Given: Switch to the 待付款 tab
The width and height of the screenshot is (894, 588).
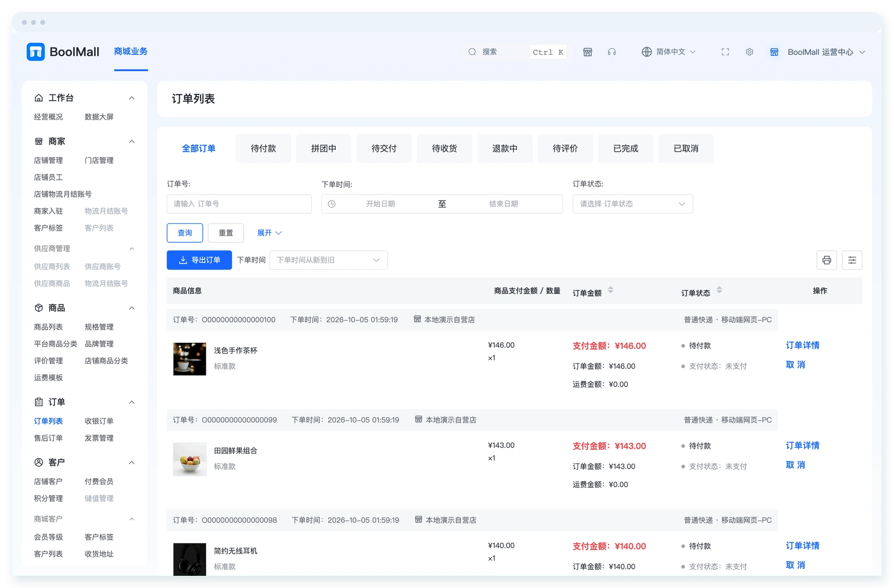Looking at the screenshot, I should click(263, 148).
